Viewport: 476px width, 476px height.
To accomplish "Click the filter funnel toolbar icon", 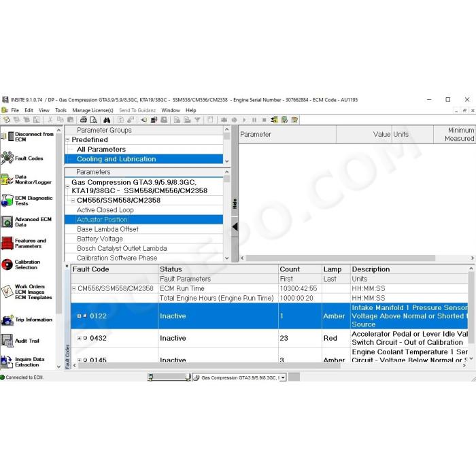I will point(198,120).
